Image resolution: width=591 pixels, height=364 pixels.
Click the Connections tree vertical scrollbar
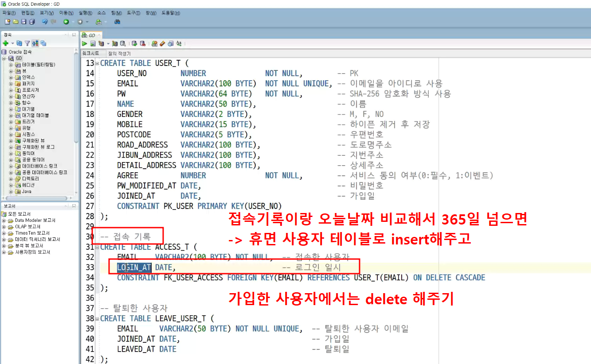pos(77,97)
